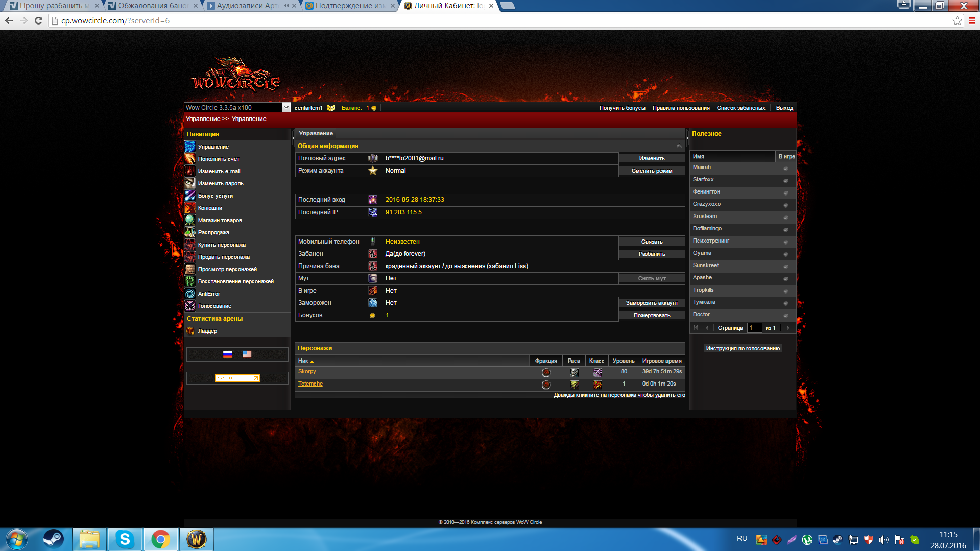The image size is (980, 551).
Task: Click the Заморозить аккаунт button
Action: tap(652, 303)
